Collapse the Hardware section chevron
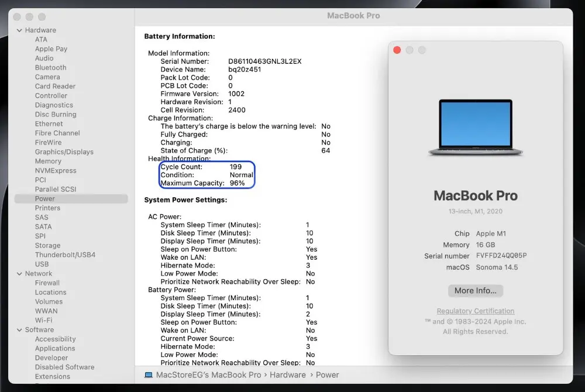Screen dimensions: 585x392 [19, 30]
